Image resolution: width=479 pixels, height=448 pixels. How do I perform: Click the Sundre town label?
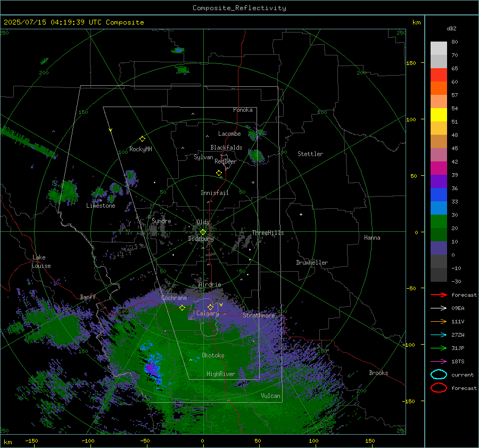161,221
